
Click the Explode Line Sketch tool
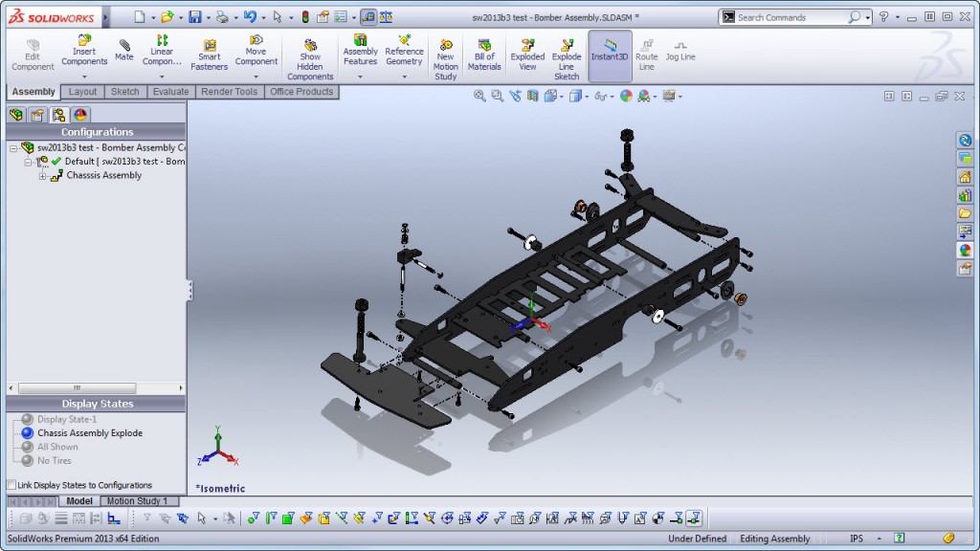tap(566, 55)
